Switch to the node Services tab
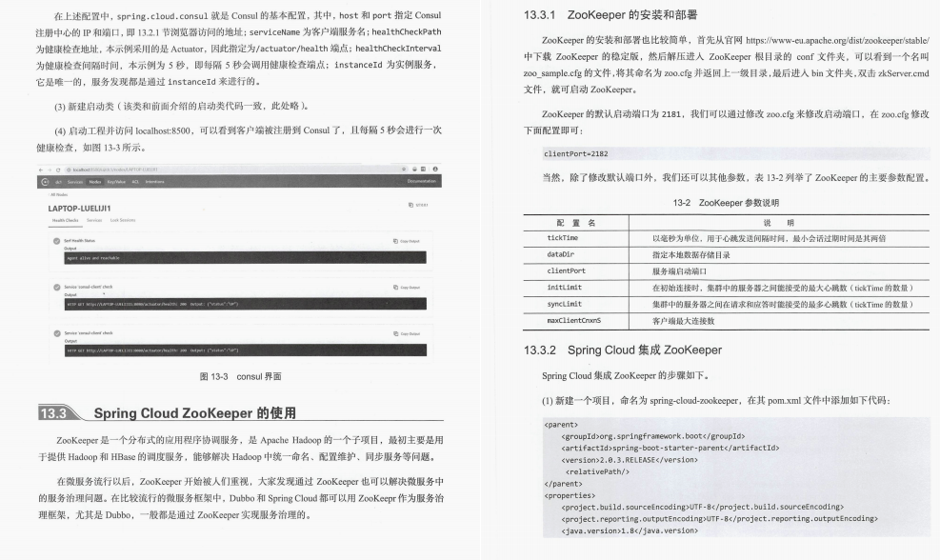 [94, 220]
